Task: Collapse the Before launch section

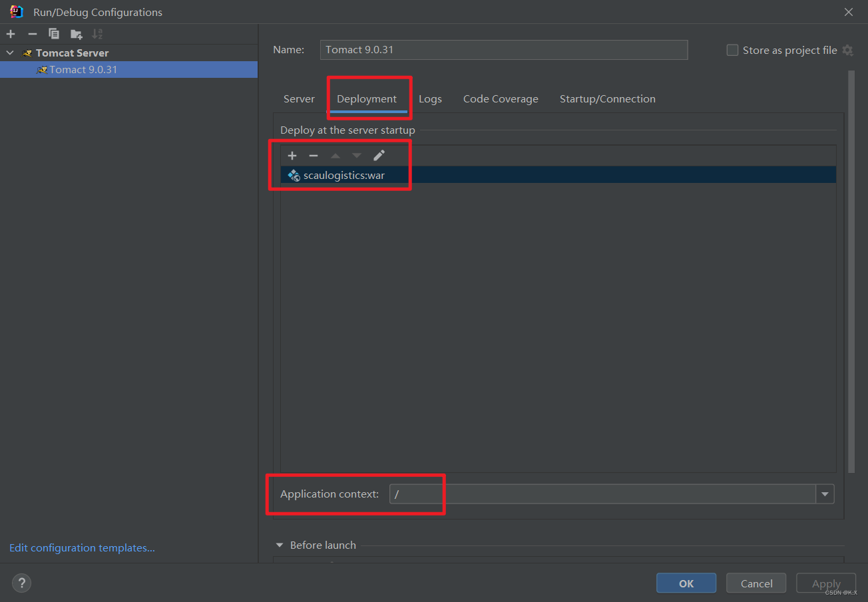Action: point(280,545)
